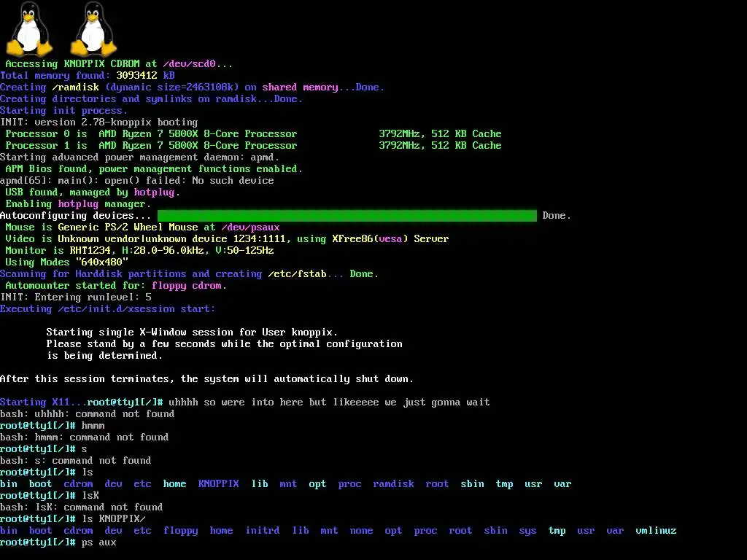Click the 'hmmm' command after the prompt
This screenshot has height=560, width=747.
(93, 426)
